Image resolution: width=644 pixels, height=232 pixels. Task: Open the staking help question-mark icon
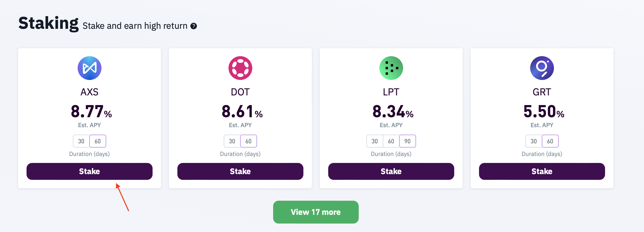pyautogui.click(x=193, y=26)
